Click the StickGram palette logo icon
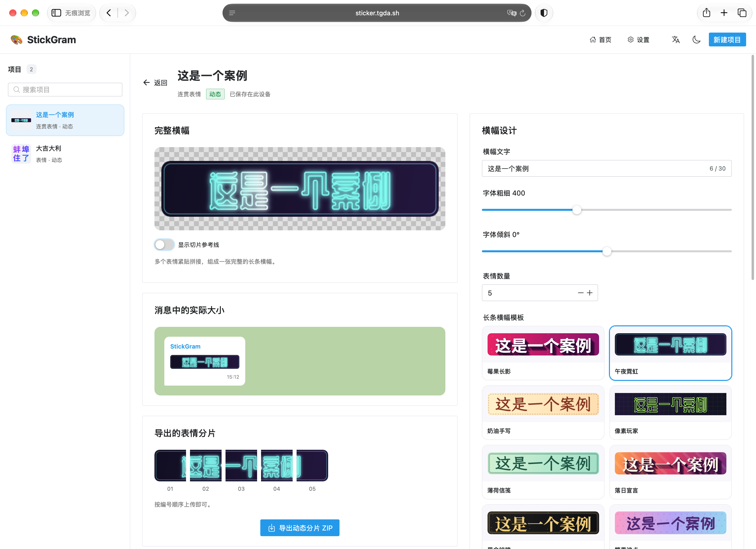The height and width of the screenshot is (549, 756). tap(16, 40)
